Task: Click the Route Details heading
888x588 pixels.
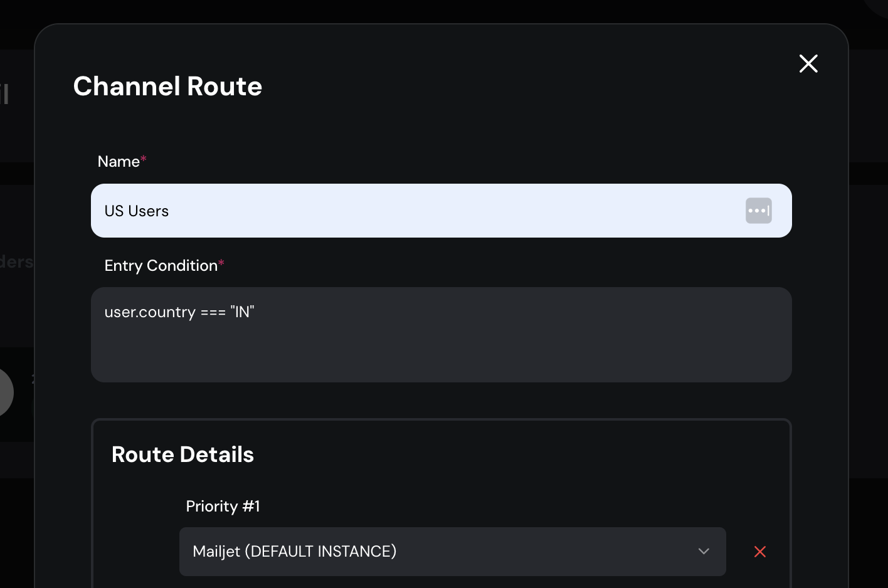Action: [x=182, y=454]
